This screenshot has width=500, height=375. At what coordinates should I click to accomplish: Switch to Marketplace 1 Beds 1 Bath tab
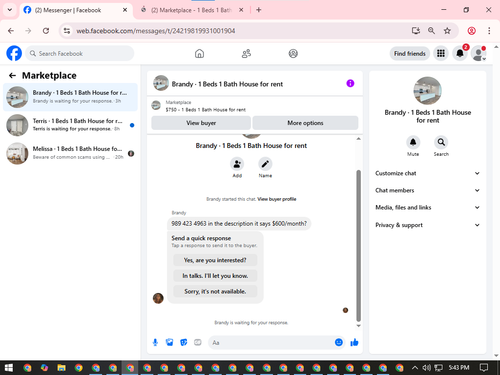click(x=191, y=10)
